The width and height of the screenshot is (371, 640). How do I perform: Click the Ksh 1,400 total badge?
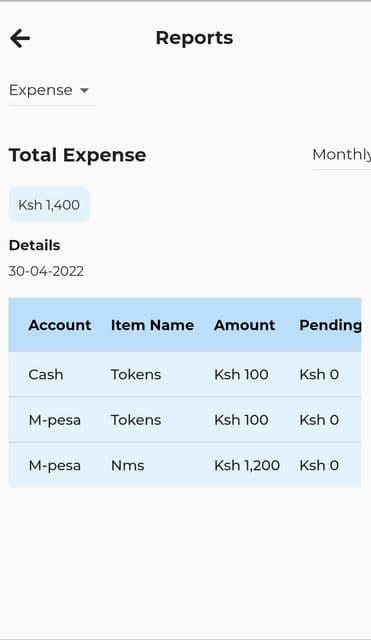tap(49, 205)
